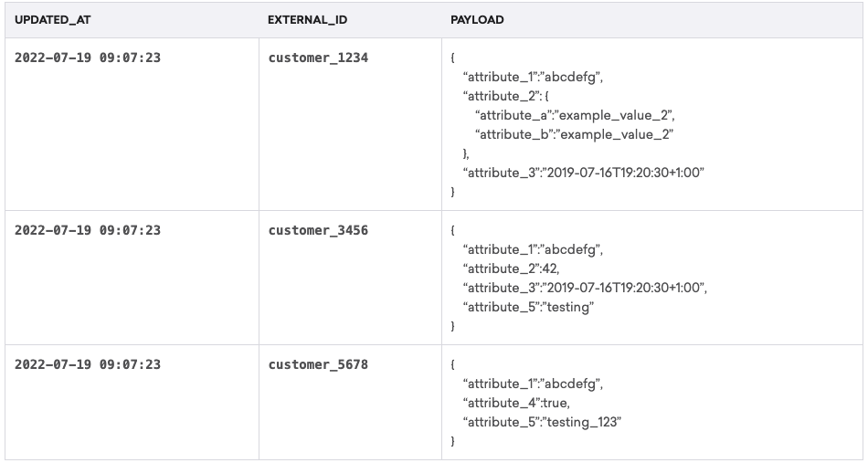Click attribute_1 abcdefg line in customer_1234 payload
Screen dimensions: 868x463
coord(533,77)
